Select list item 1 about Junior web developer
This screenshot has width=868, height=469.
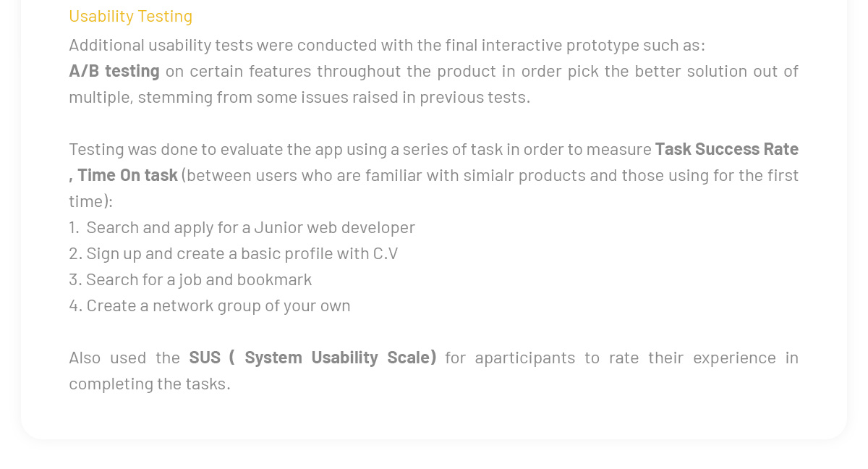point(242,227)
